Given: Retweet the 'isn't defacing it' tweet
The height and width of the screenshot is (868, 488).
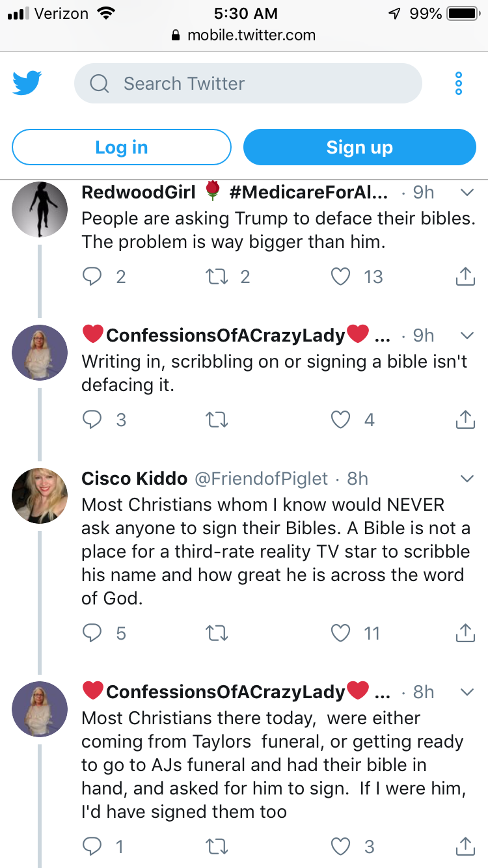Looking at the screenshot, I should (x=216, y=420).
